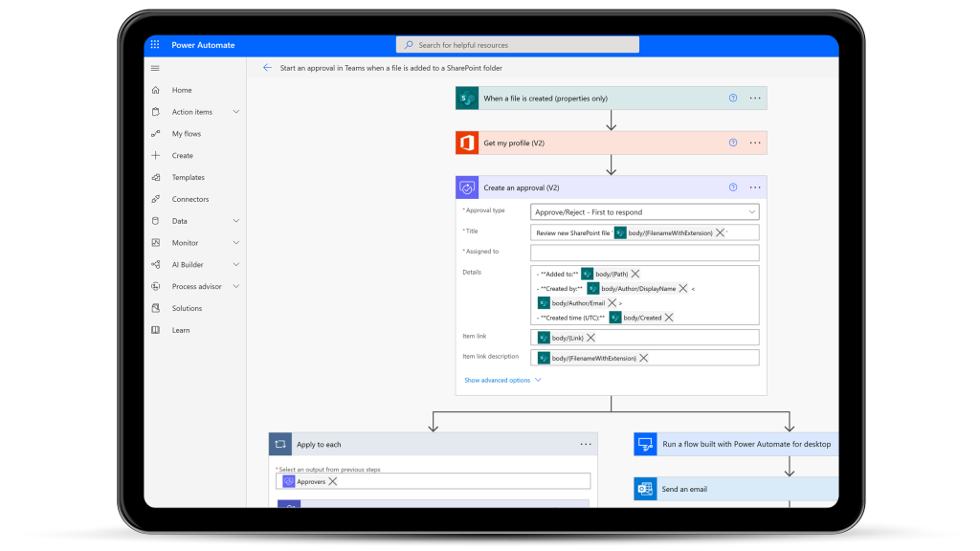
Task: Click the Data cylinder icon
Action: pos(156,221)
